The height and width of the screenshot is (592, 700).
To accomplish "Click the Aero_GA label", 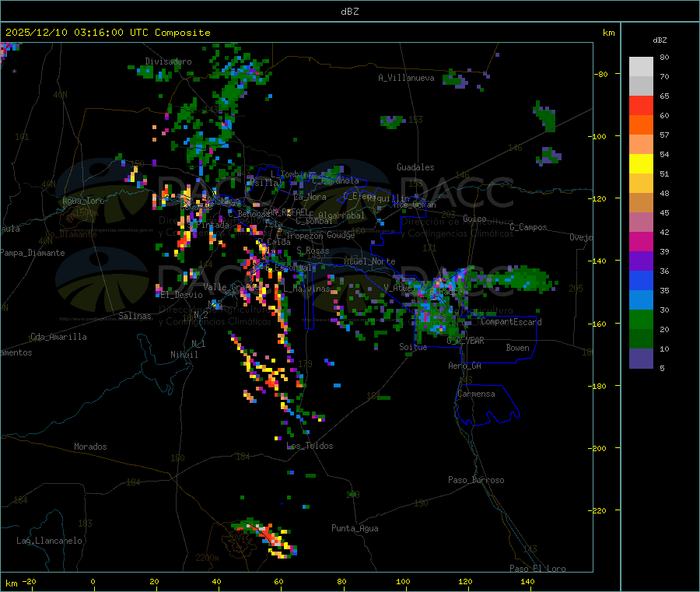I will (464, 366).
